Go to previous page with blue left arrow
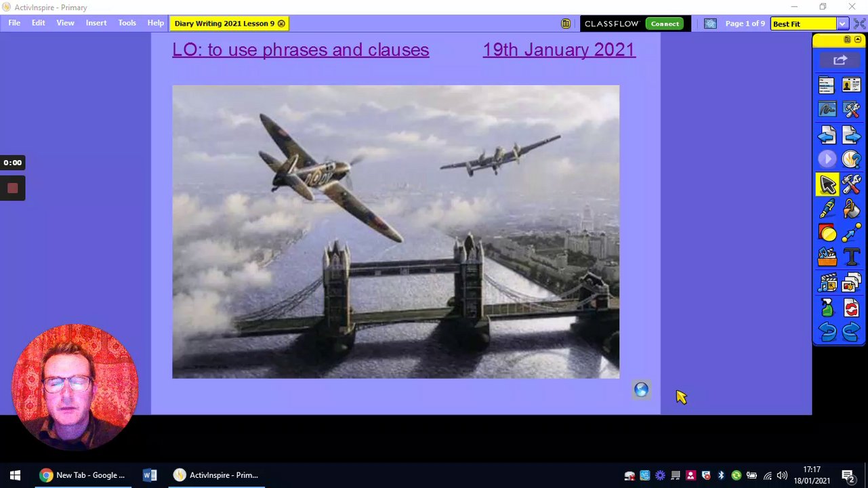 [x=827, y=136]
